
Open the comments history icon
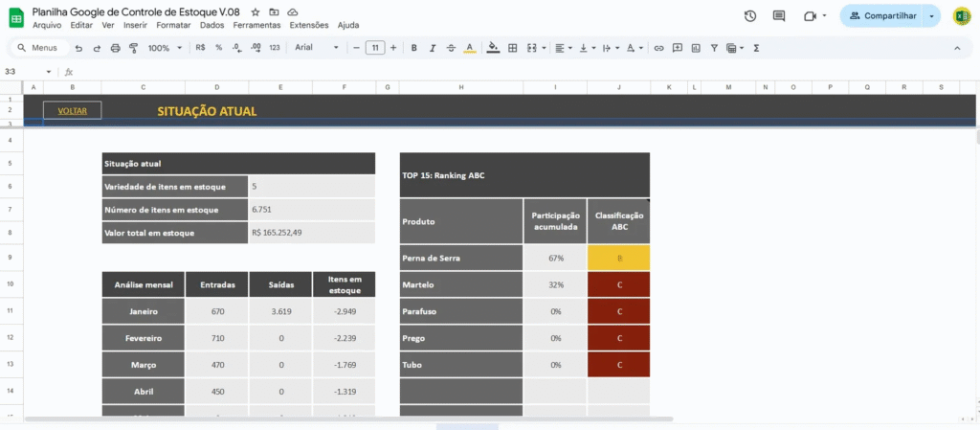[779, 16]
